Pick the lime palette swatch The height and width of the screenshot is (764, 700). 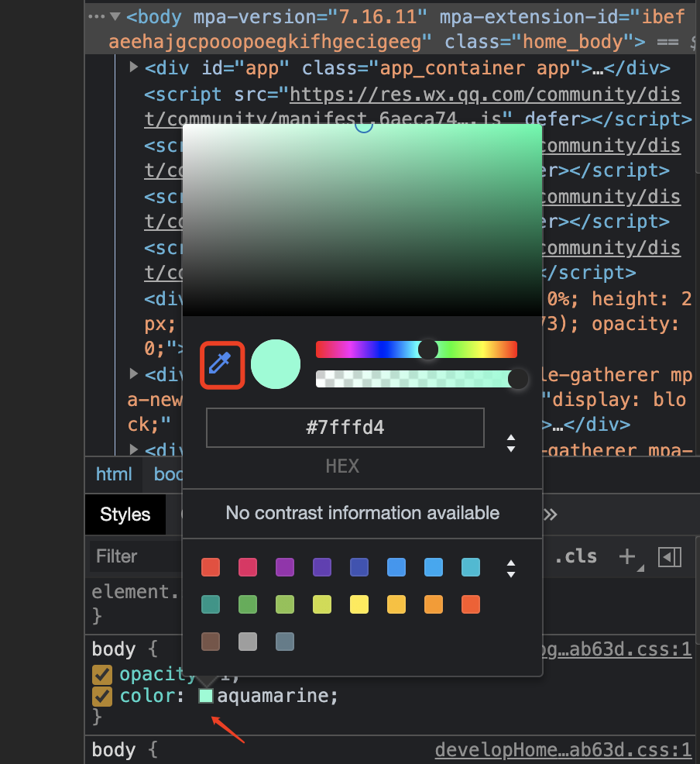(322, 604)
